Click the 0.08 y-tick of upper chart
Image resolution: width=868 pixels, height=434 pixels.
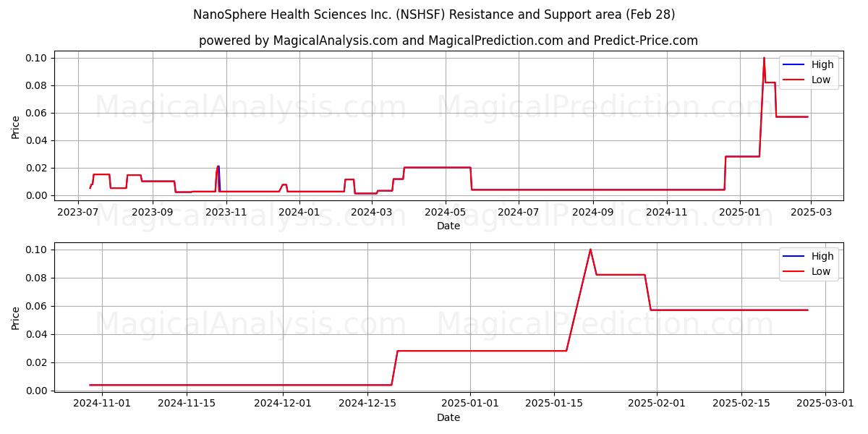point(38,85)
